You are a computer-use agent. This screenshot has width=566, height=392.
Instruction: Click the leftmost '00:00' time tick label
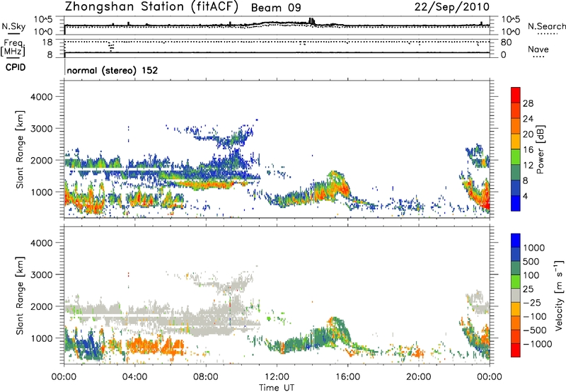[x=64, y=377]
